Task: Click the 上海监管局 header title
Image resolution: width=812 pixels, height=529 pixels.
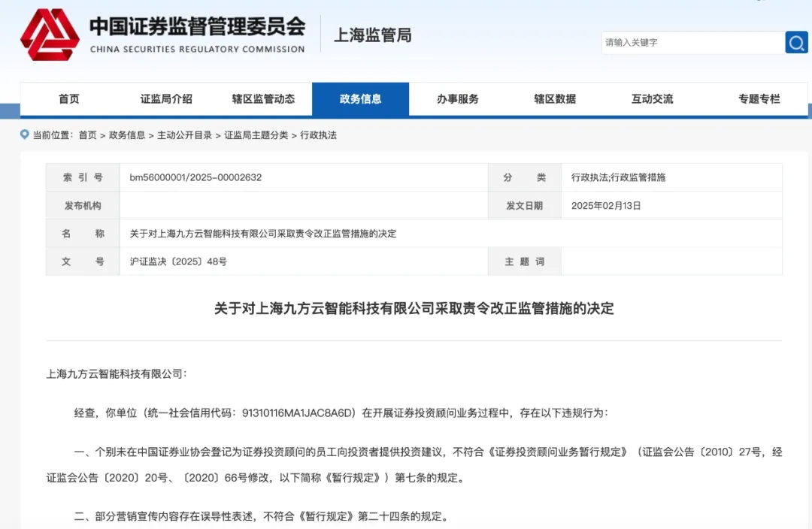Action: [x=372, y=35]
